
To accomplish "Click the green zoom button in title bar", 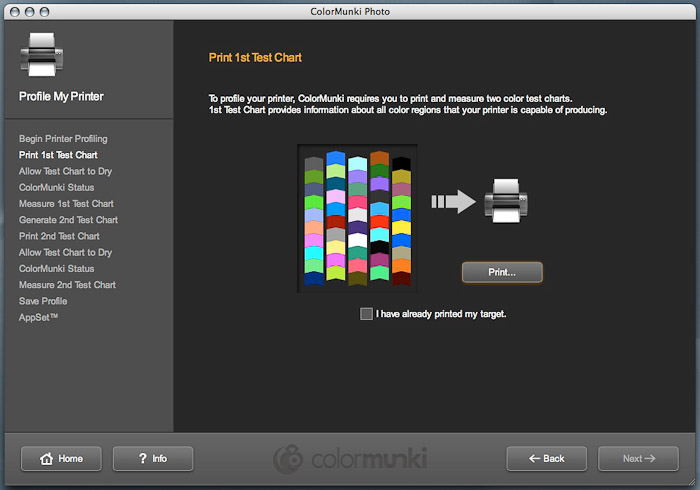I will (46, 11).
